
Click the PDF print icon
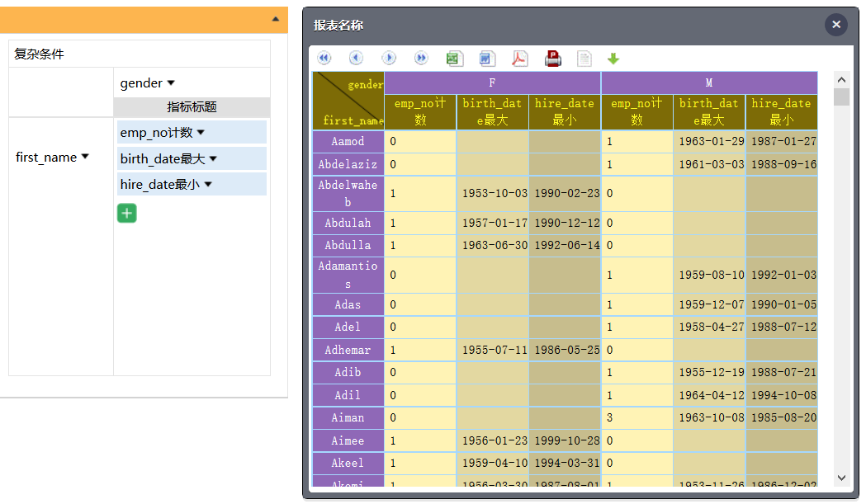(553, 59)
